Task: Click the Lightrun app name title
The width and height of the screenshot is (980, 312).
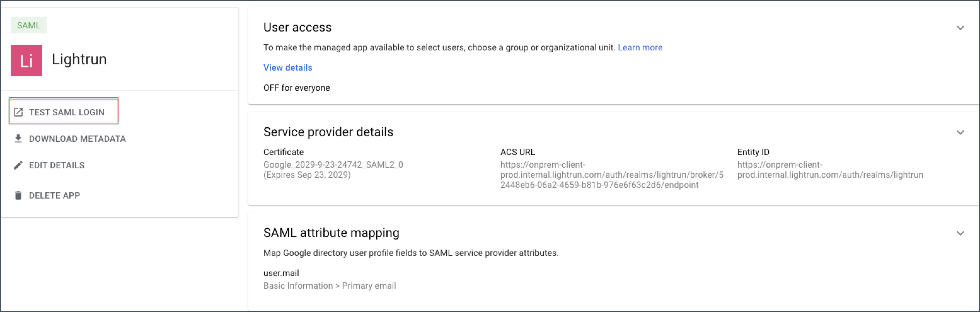Action: click(x=79, y=59)
